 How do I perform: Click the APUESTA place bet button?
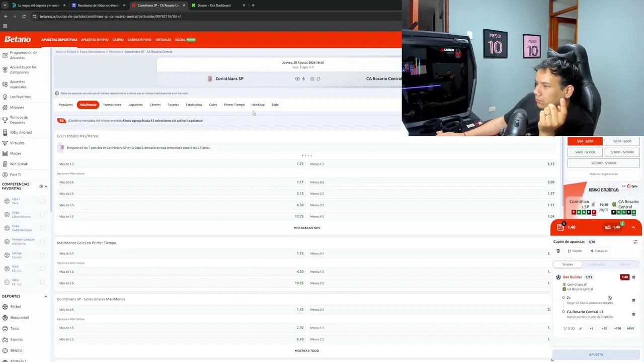point(596,354)
